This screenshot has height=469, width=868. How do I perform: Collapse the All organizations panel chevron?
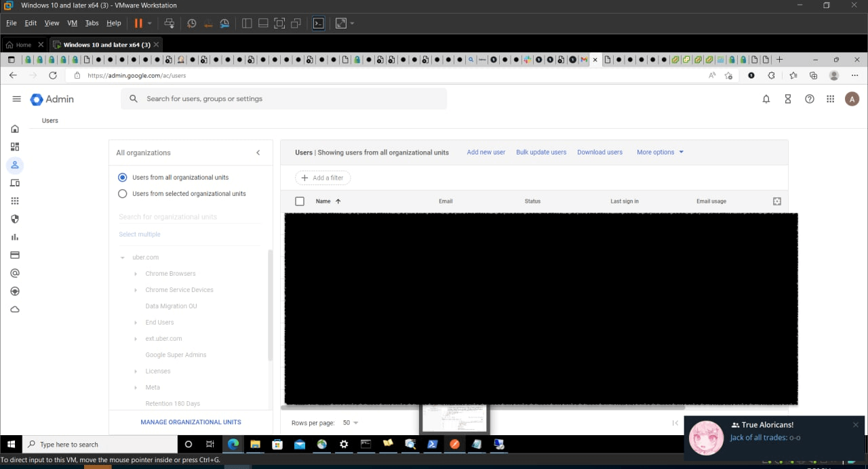click(258, 152)
